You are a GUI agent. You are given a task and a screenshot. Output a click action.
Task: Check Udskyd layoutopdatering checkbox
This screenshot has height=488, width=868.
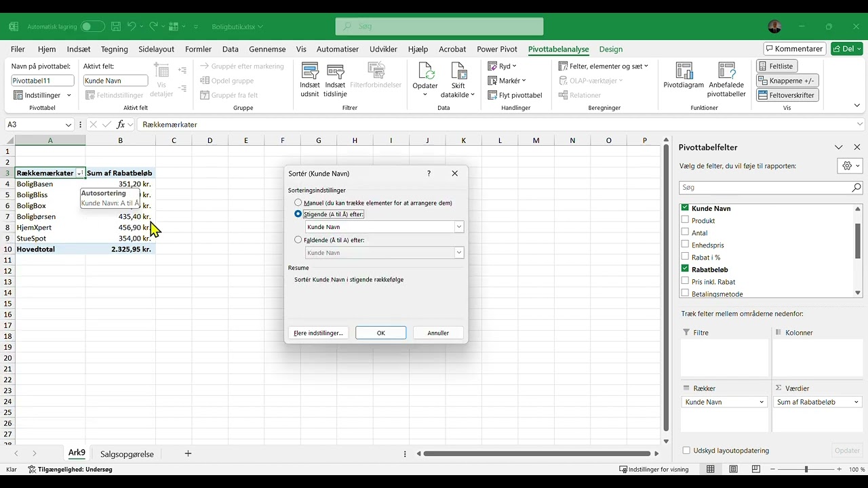686,450
